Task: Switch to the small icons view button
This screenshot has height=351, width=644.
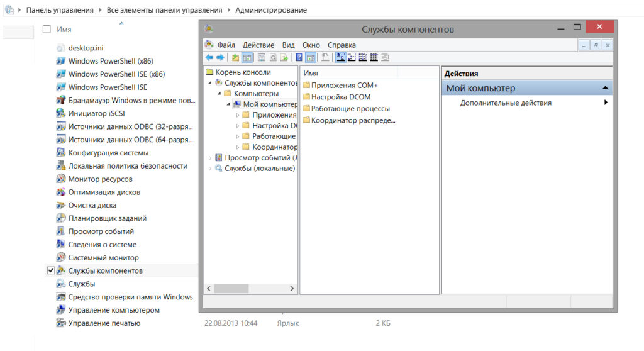Action: coord(352,57)
